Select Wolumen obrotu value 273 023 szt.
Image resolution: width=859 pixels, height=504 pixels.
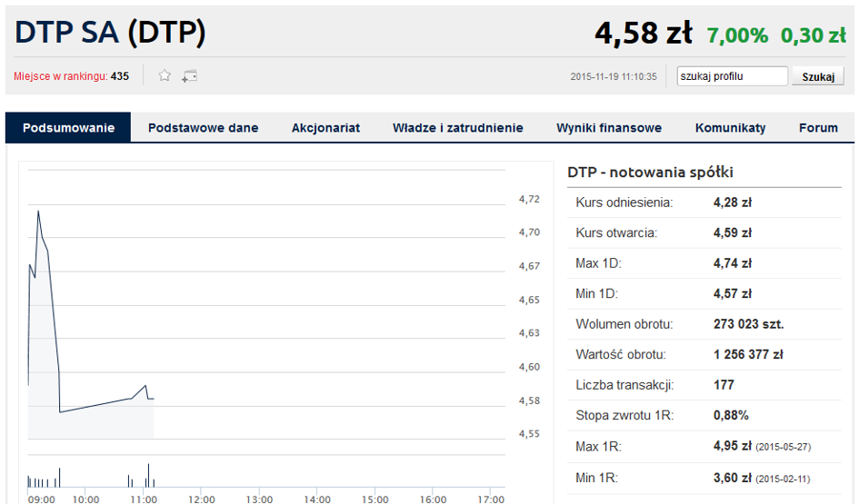748,324
